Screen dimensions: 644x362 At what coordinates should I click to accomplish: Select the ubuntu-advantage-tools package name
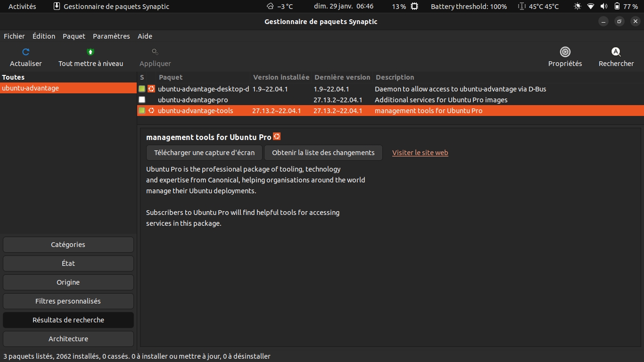pyautogui.click(x=195, y=111)
